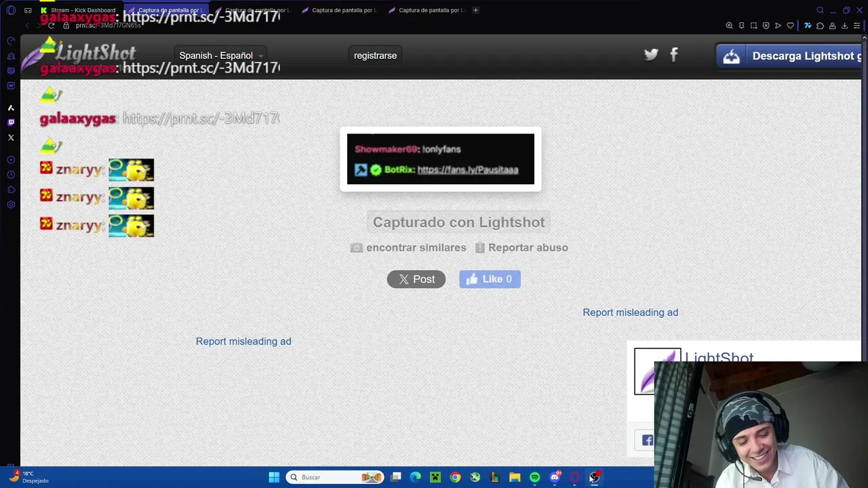The width and height of the screenshot is (868, 488).
Task: Click the Twitter bird icon on Lightshot header
Action: coord(651,55)
